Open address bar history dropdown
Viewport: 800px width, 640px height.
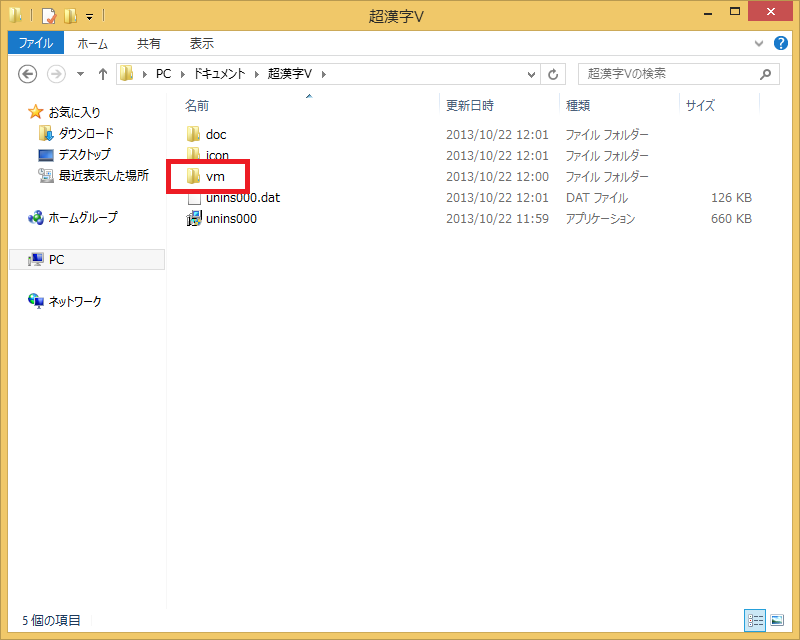pos(533,74)
